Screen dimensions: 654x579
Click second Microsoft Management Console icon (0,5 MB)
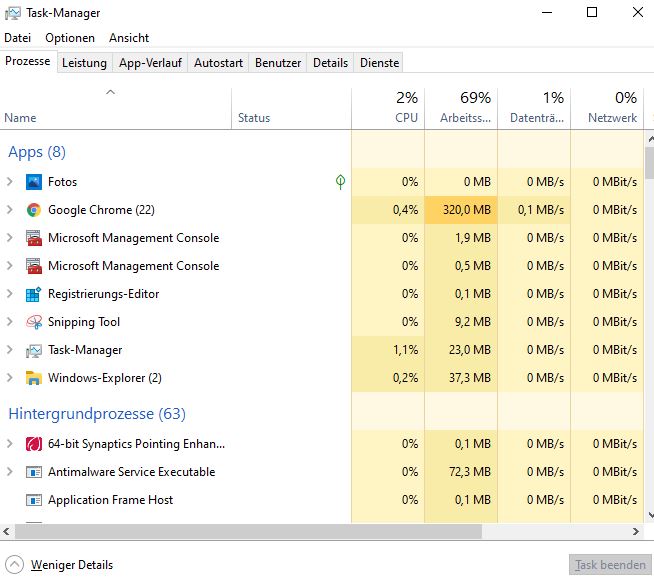[33, 266]
